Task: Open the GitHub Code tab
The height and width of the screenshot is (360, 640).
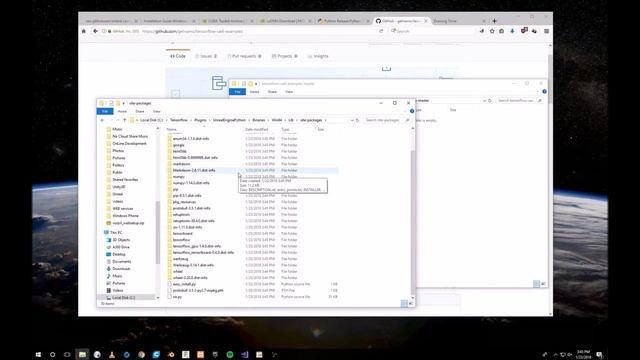Action: click(x=178, y=56)
